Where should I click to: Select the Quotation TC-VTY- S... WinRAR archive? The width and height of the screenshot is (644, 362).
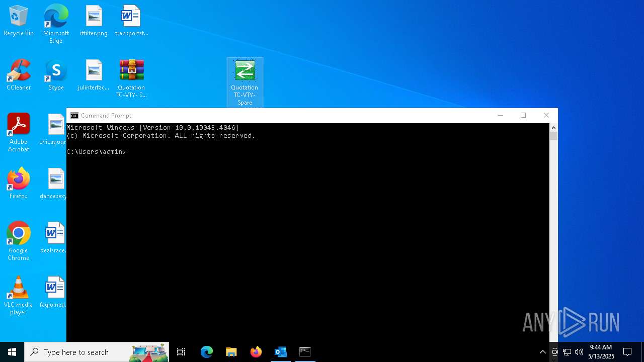pyautogui.click(x=131, y=78)
